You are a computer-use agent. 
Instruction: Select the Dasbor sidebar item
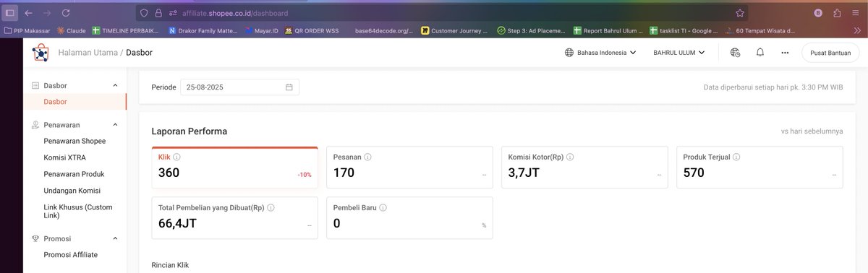55,102
